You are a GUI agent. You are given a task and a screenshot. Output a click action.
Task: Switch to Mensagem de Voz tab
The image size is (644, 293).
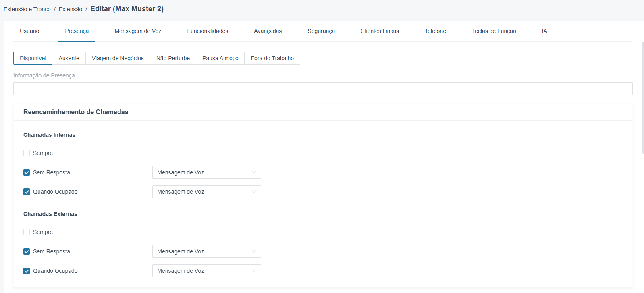[138, 31]
